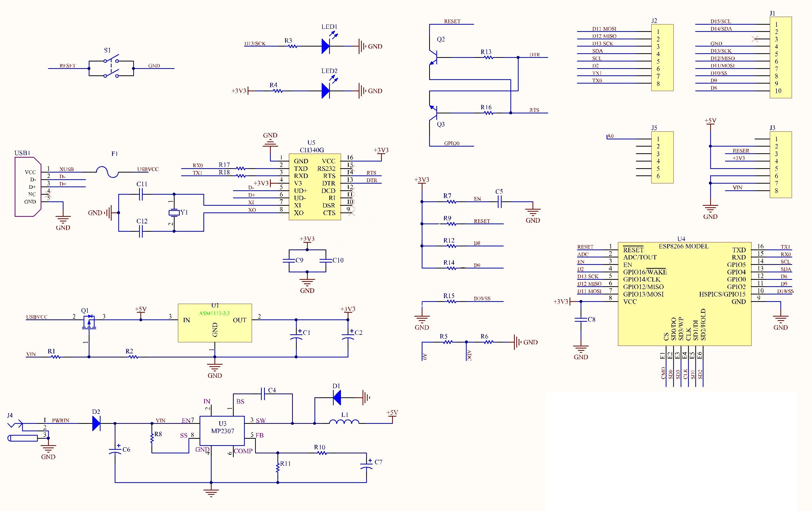Click the GPIO16/WAKE pin name
This screenshot has width=812, height=511.
tap(645, 272)
